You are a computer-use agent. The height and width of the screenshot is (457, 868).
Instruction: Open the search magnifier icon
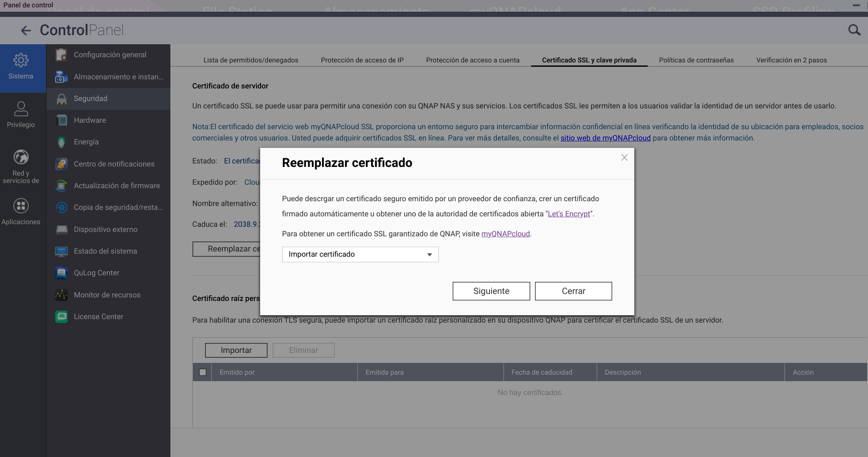(854, 30)
